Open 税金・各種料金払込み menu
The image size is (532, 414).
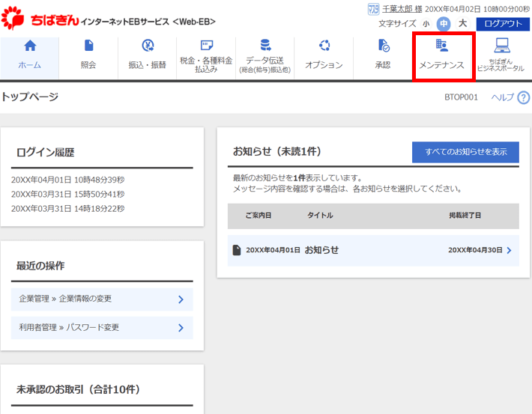click(x=206, y=58)
